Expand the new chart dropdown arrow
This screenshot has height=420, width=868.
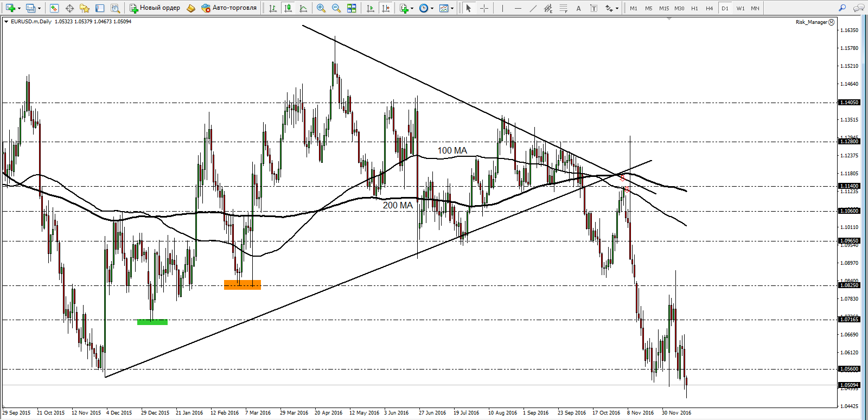(x=19, y=9)
